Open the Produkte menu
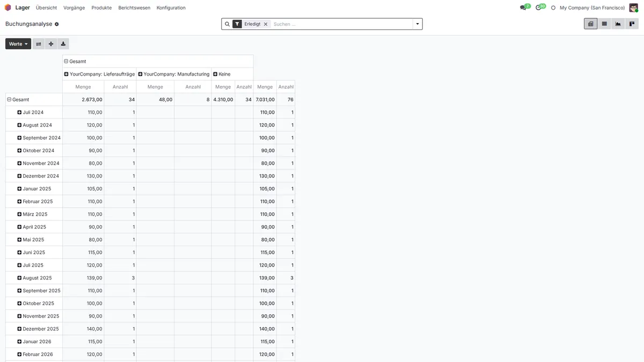 (x=101, y=8)
